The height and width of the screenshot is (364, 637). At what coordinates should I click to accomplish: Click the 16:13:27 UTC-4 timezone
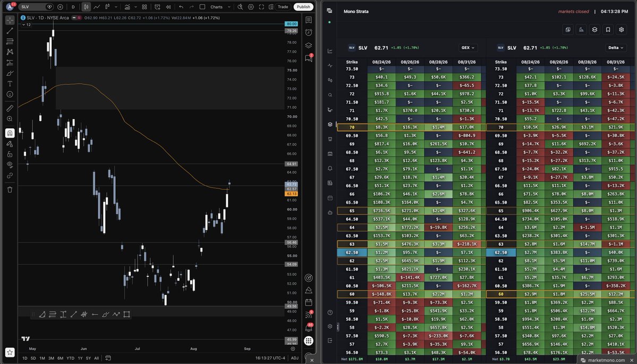tap(270, 358)
